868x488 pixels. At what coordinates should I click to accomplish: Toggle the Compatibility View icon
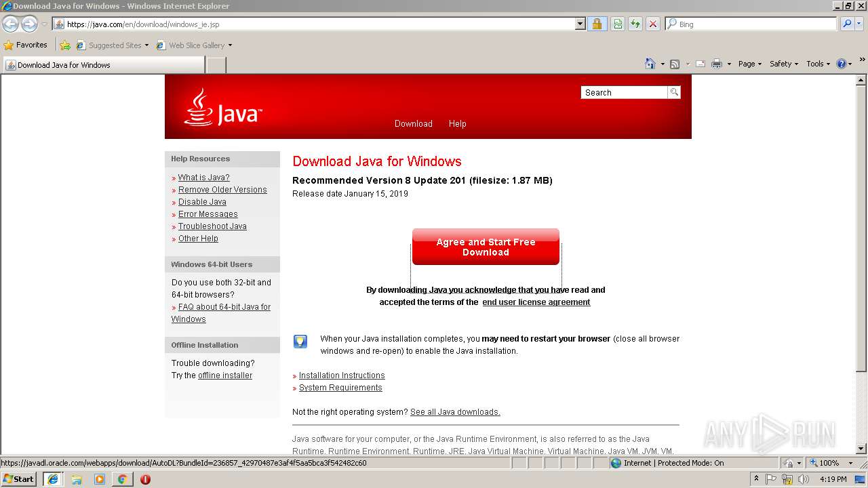click(618, 24)
